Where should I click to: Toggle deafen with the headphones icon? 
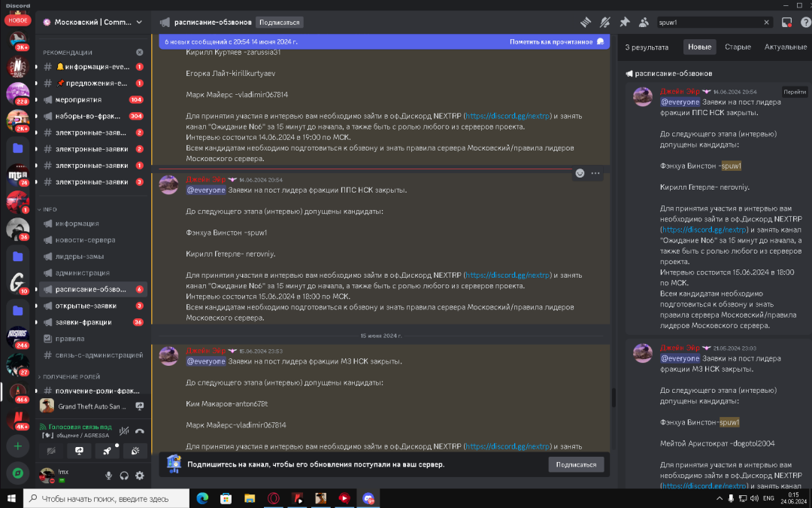[124, 476]
